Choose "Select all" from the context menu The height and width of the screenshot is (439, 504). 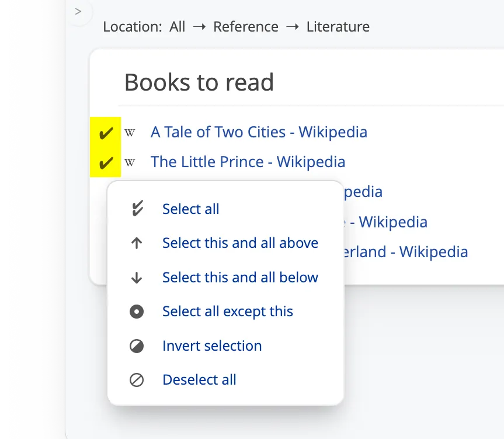point(190,209)
